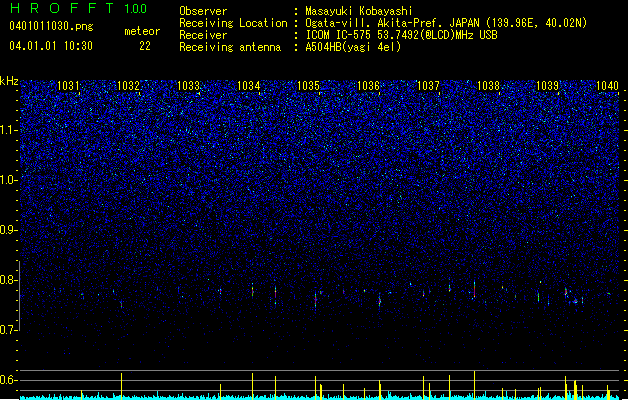Click the date stamp 04.01.01 10:30

[51, 46]
